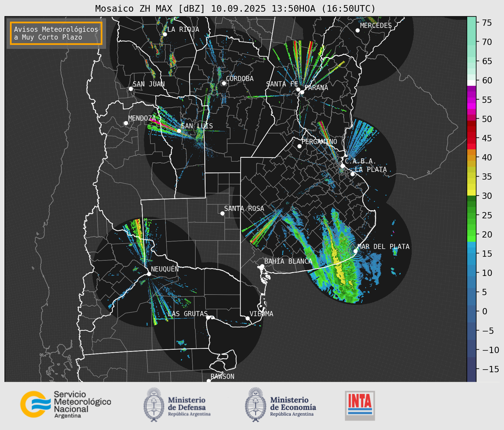The image size is (504, 430).
Task: Click the red INTA logo
Action: (360, 405)
